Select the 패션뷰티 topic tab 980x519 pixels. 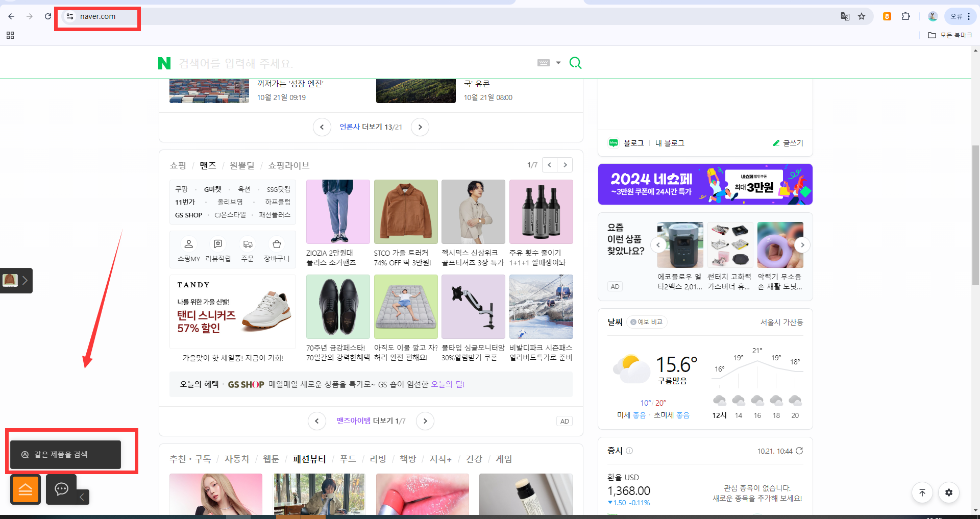309,459
